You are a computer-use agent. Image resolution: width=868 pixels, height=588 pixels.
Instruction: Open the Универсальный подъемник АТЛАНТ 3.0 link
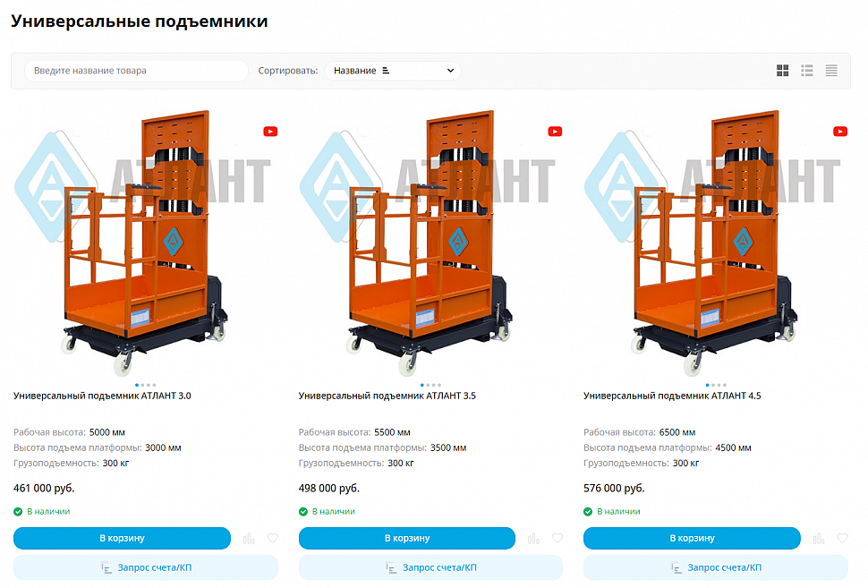(x=102, y=396)
